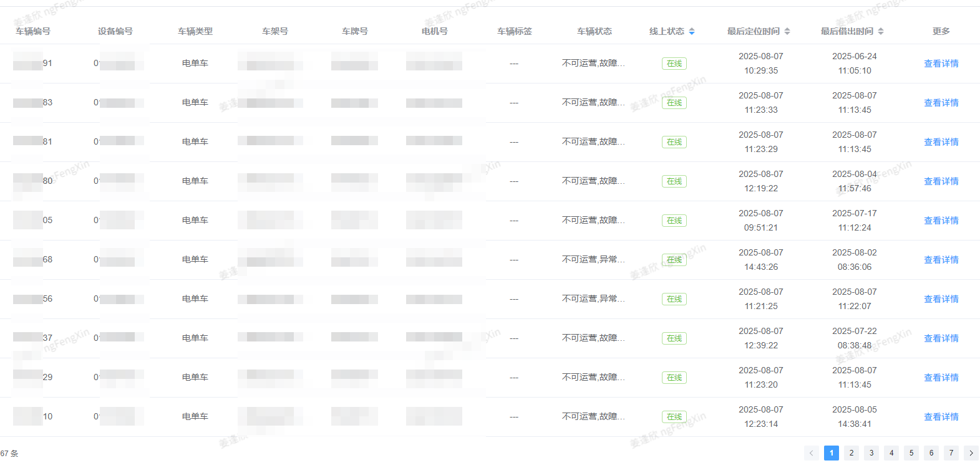Sort by 最后定位时间 column arrows
980x463 pixels.
[x=787, y=31]
